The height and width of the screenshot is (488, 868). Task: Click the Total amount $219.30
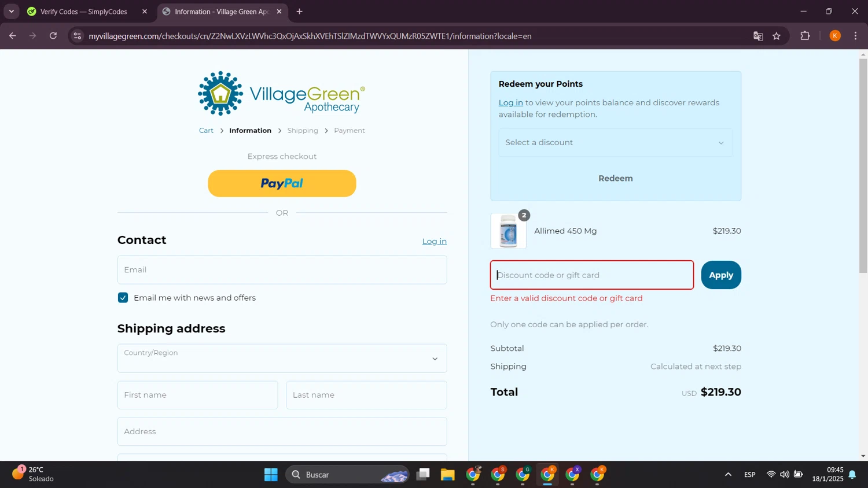pos(720,392)
